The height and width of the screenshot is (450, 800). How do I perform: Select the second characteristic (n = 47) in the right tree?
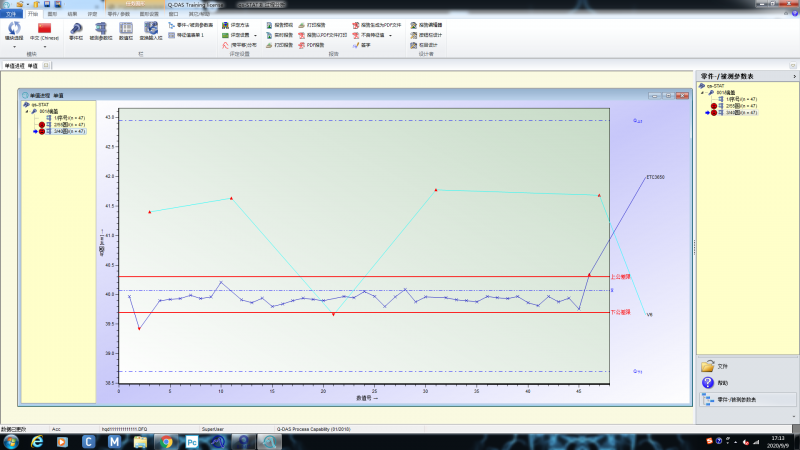pos(737,106)
